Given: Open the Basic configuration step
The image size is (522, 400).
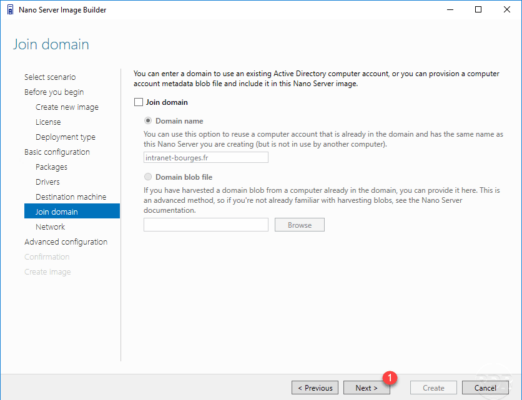Looking at the screenshot, I should tap(57, 152).
